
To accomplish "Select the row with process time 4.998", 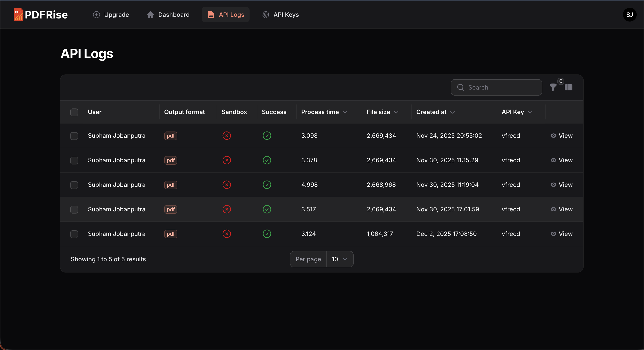I will point(74,185).
